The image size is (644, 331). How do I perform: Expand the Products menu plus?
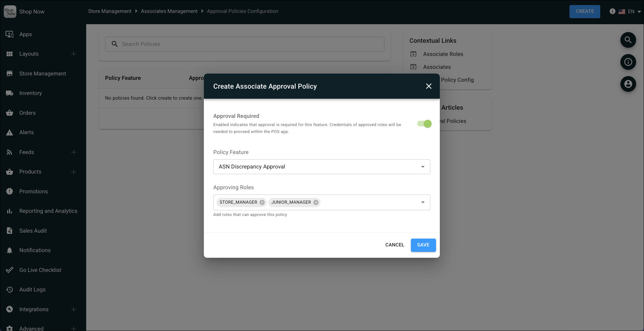(74, 172)
